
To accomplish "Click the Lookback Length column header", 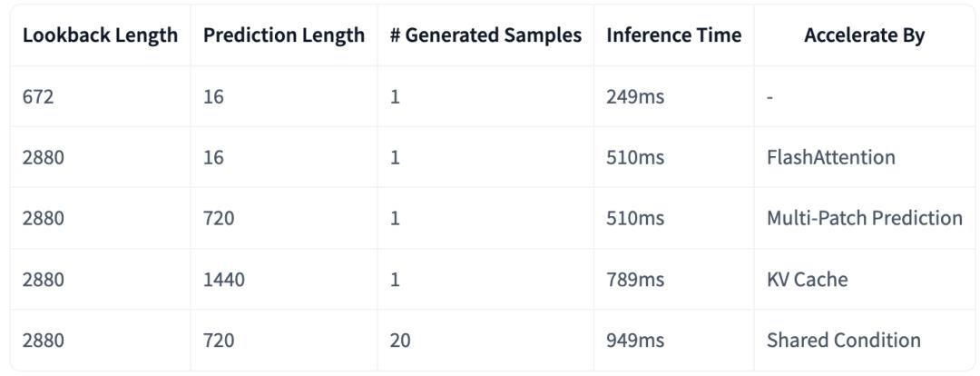I will 100,35.
